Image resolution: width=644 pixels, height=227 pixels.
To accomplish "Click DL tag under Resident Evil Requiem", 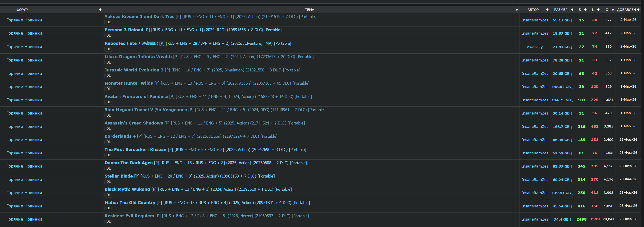I will [x=108, y=222].
